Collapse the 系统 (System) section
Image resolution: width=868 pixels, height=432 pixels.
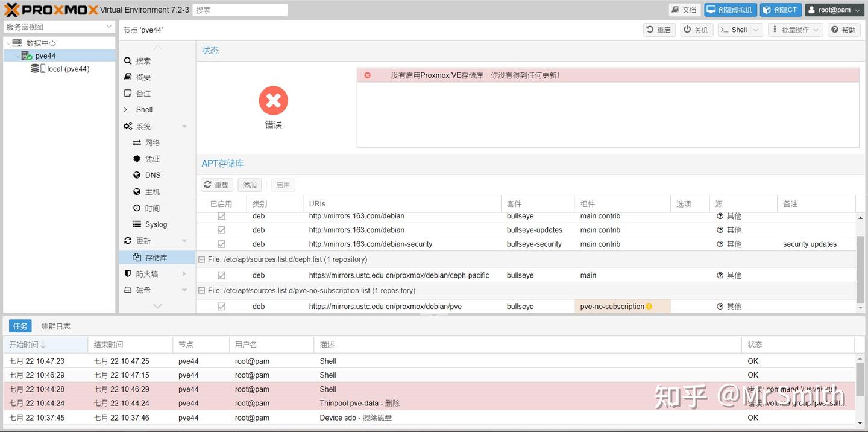click(x=184, y=126)
